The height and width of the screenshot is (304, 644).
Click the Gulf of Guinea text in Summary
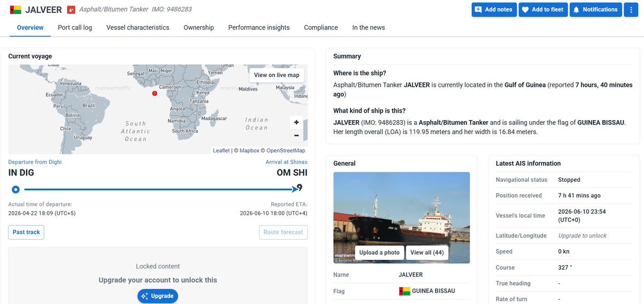[525, 85]
